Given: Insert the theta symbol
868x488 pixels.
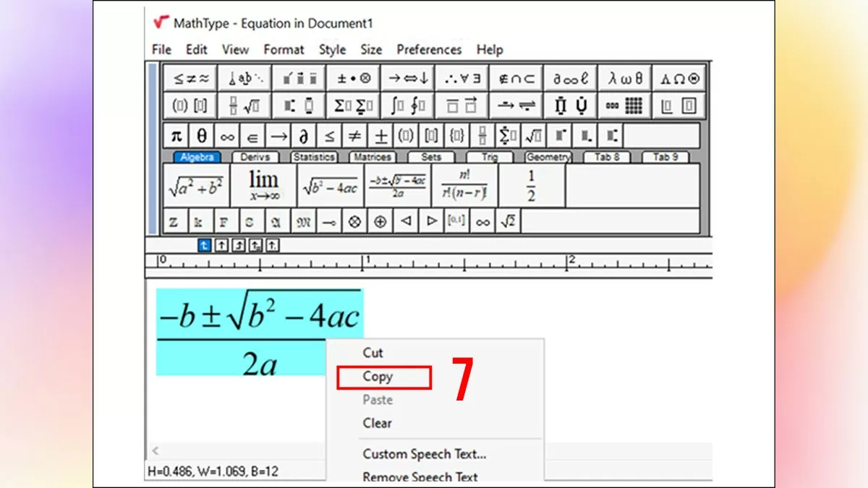Looking at the screenshot, I should [202, 135].
